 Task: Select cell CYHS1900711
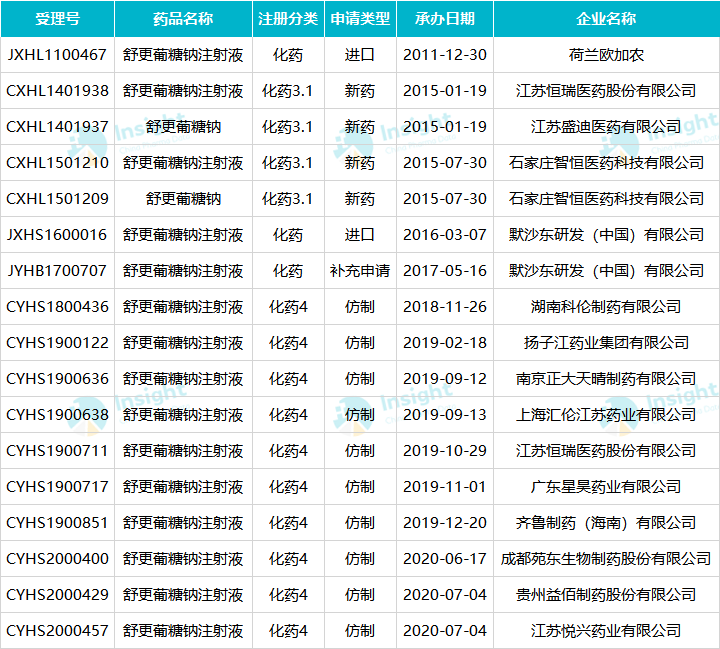[57, 451]
